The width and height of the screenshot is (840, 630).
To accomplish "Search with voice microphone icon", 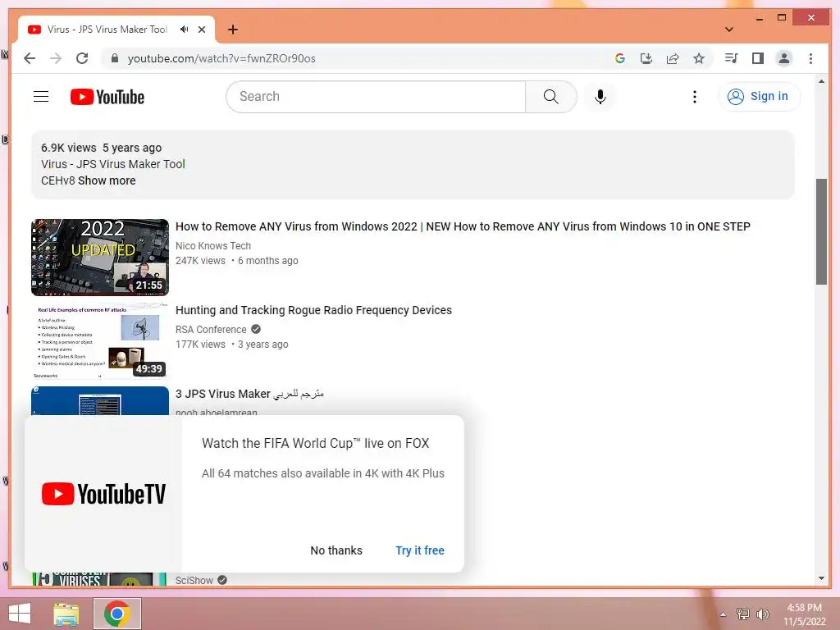I will coord(600,97).
